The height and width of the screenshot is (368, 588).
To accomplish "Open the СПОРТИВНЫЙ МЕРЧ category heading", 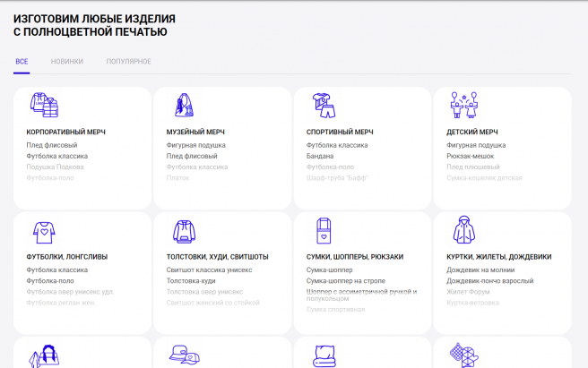I will [340, 132].
